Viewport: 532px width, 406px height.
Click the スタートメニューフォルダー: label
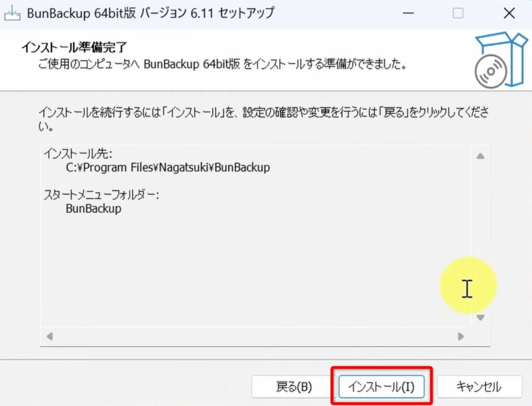pos(101,195)
